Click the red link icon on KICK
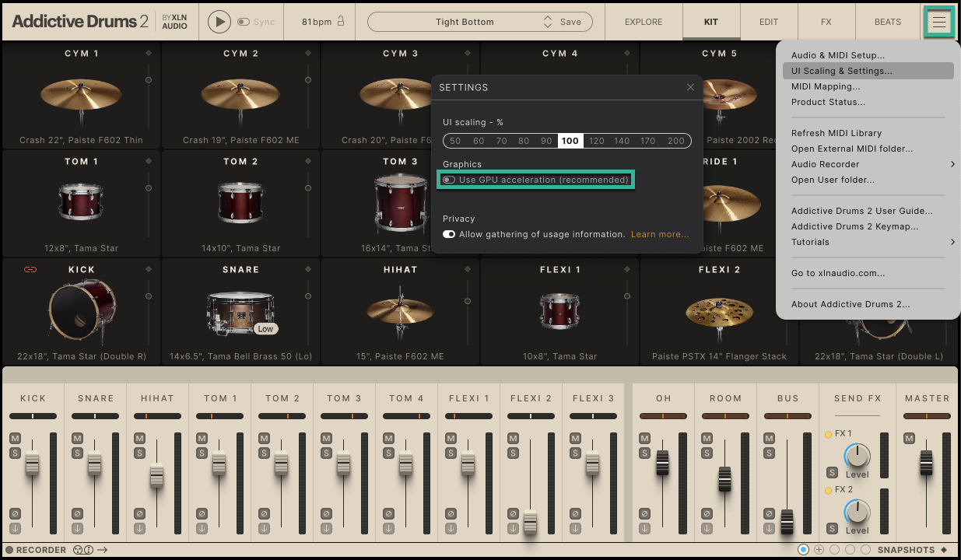 [x=30, y=269]
